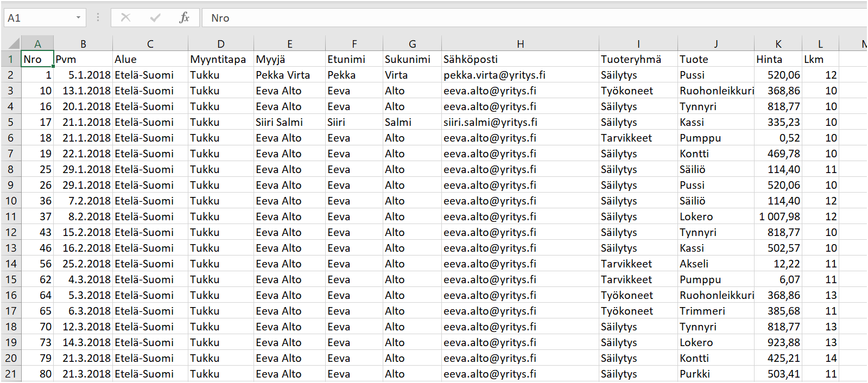The width and height of the screenshot is (868, 383).
Task: Click the Siiri Salmi seller cell
Action: click(x=290, y=122)
